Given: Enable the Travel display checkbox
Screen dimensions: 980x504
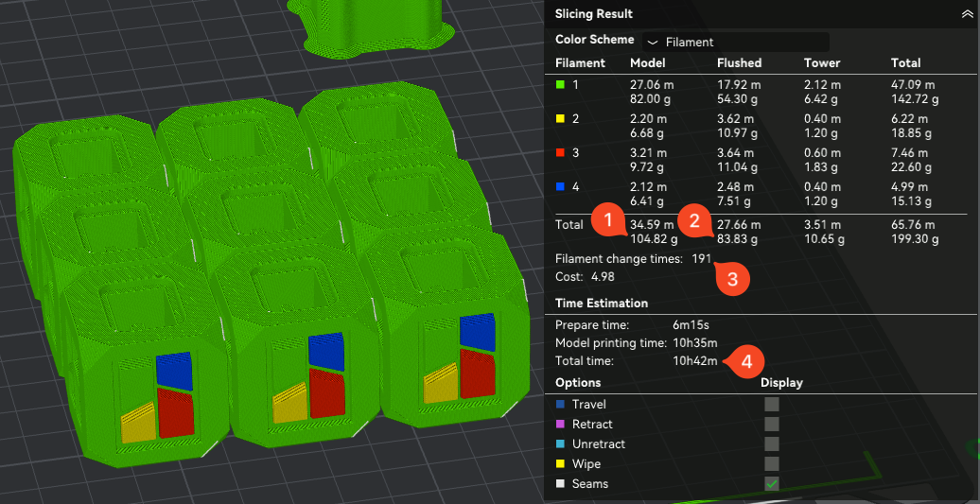Looking at the screenshot, I should [772, 405].
